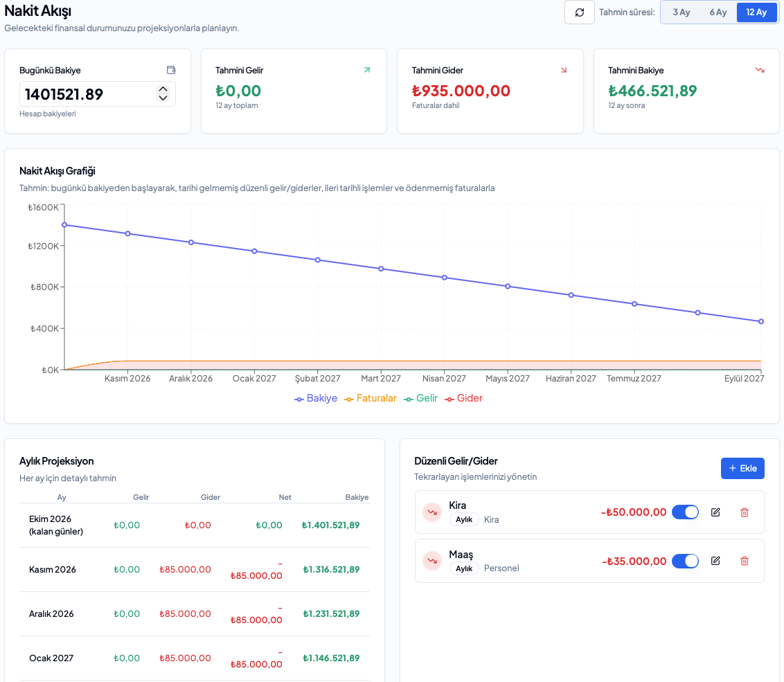The image size is (784, 682).
Task: Disable the Maaş recurring expense switch
Action: [x=685, y=561]
